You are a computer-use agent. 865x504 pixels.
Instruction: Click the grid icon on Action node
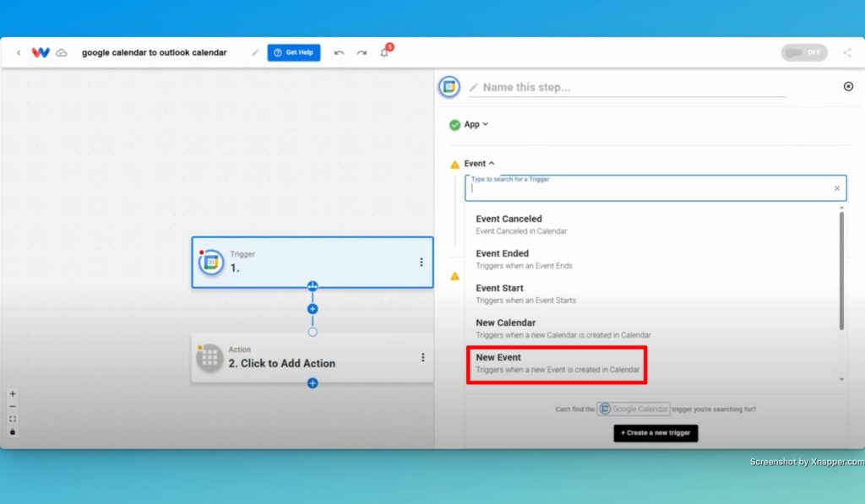(209, 358)
